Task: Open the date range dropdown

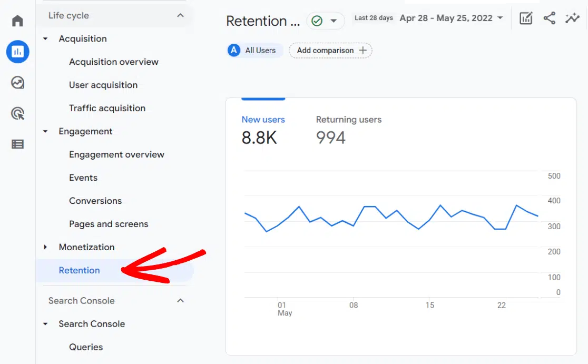Action: point(452,18)
